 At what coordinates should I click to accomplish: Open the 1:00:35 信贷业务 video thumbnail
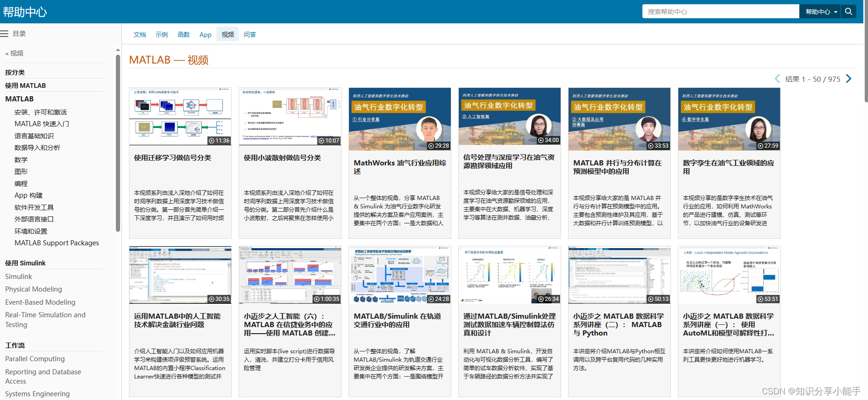(x=290, y=275)
